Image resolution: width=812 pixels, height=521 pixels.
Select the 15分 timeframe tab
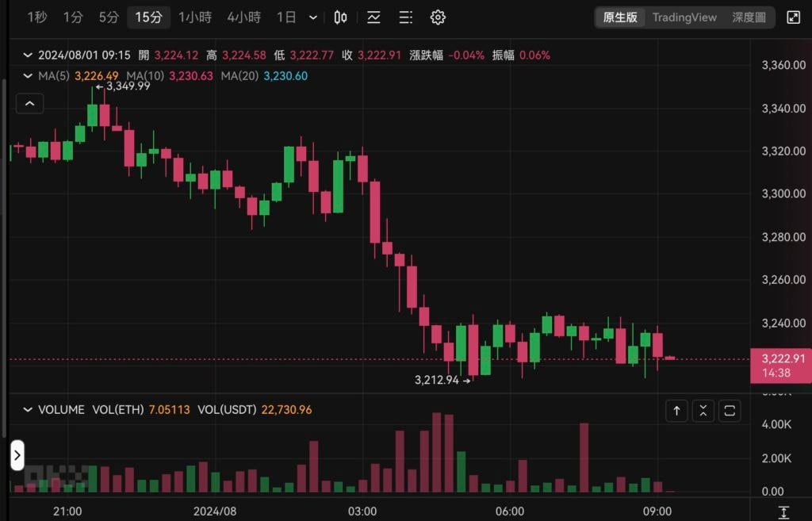(x=148, y=17)
